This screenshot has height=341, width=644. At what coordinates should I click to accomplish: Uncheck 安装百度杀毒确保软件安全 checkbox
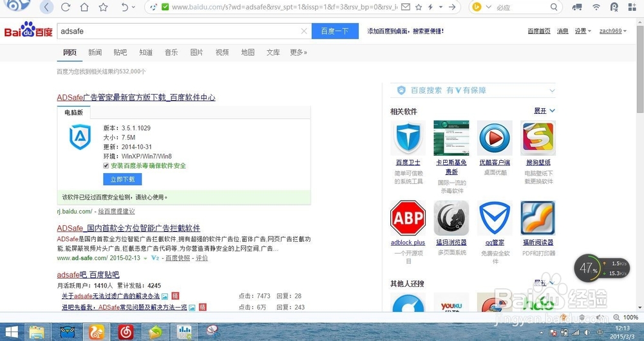(x=106, y=166)
